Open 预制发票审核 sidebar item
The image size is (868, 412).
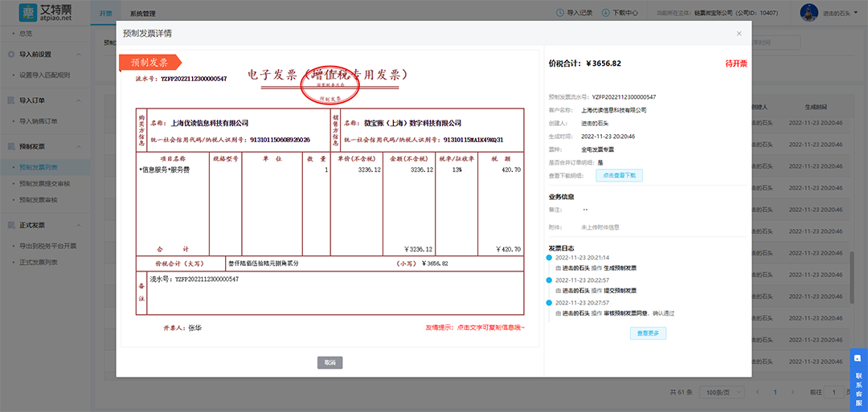tap(39, 199)
